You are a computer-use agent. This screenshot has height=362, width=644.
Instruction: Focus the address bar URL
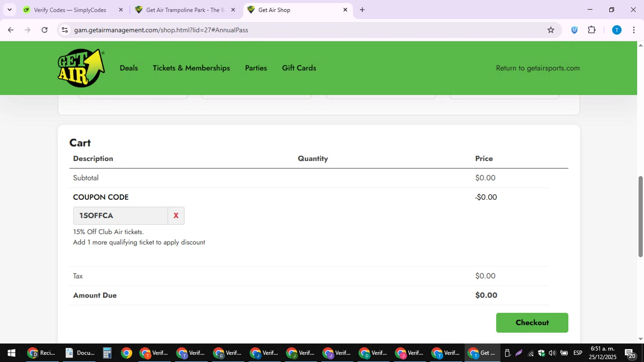pyautogui.click(x=161, y=30)
